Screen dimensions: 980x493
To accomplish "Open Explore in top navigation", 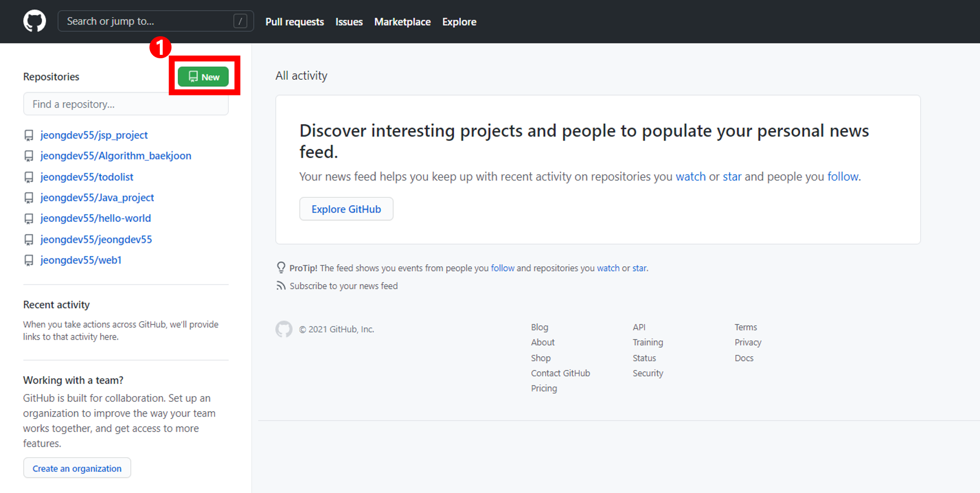I will tap(459, 22).
